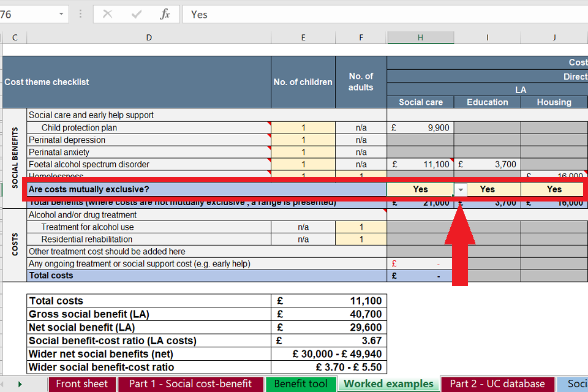
Task: Open the Name Box dropdown arrow
Action: click(61, 14)
